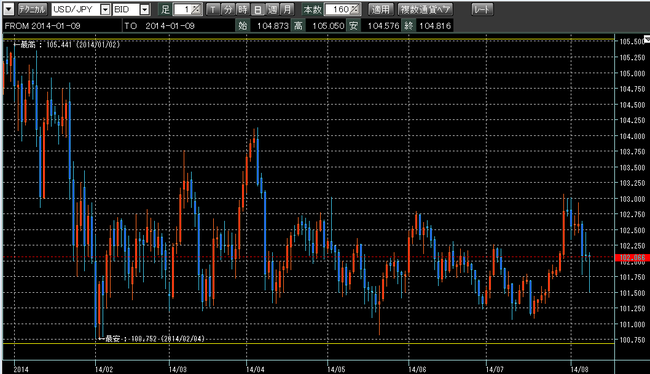Click the 14/04 date axis marker
The image size is (650, 374).
click(255, 369)
